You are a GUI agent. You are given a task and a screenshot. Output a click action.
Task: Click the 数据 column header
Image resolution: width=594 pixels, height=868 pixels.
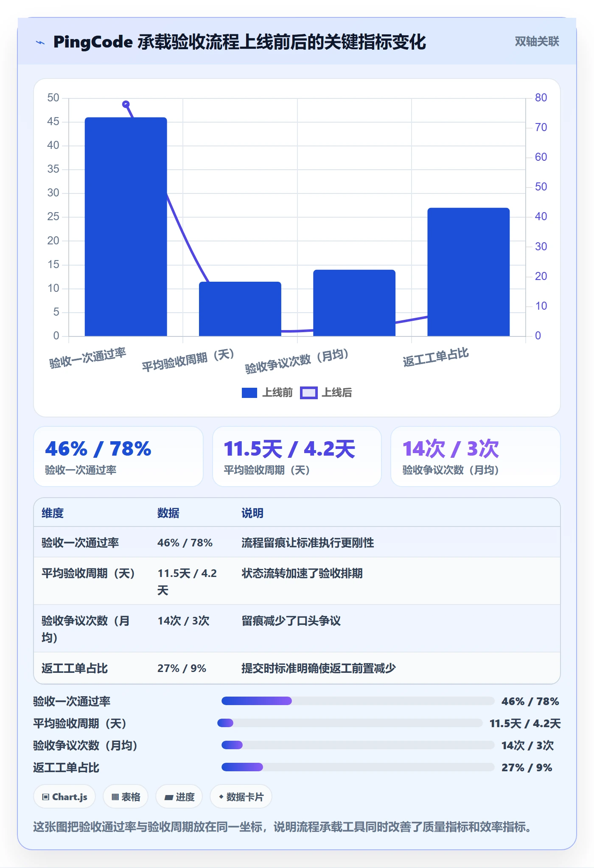tap(168, 513)
